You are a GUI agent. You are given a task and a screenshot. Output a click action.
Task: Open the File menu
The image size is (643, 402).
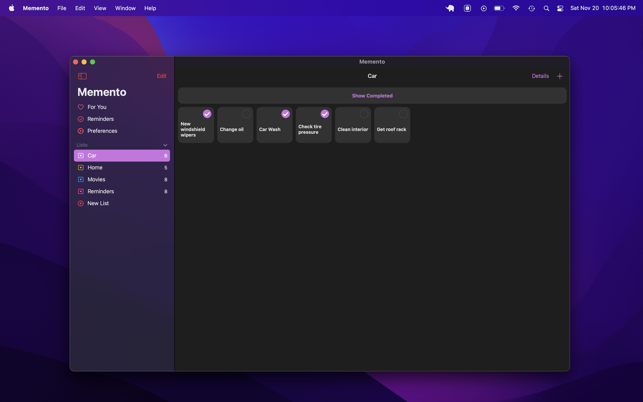62,8
